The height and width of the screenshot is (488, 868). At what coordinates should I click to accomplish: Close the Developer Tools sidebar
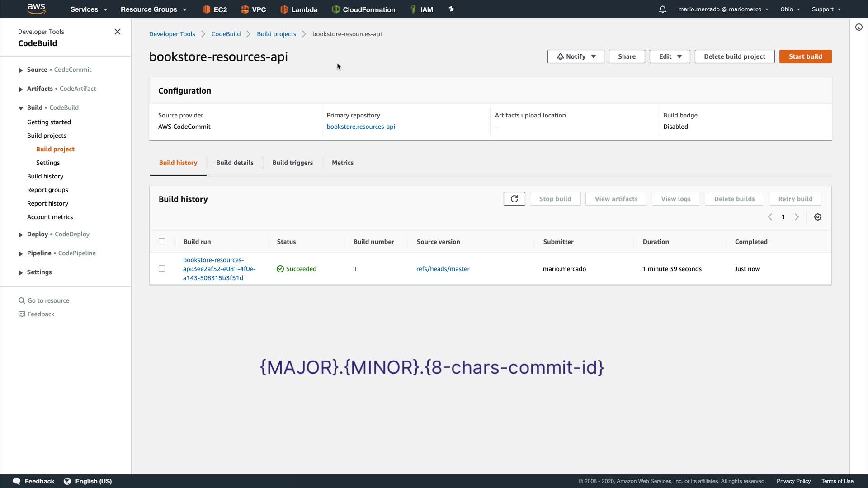(x=118, y=32)
